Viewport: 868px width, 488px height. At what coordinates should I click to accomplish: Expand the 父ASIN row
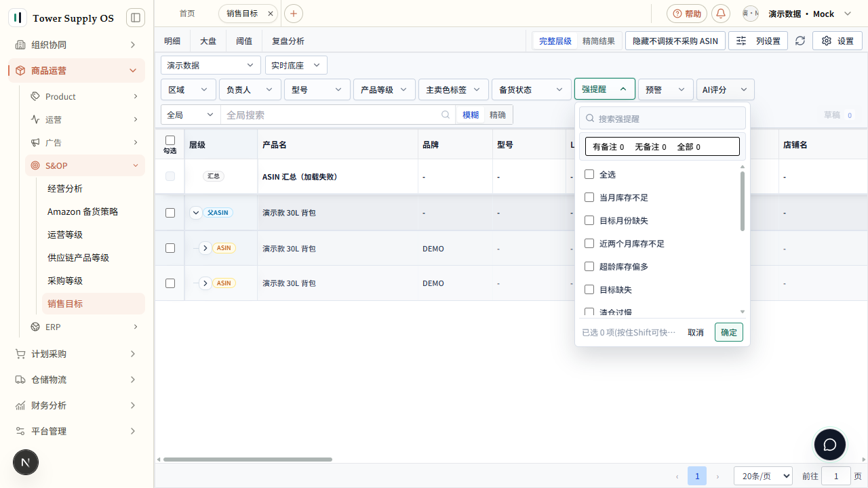tap(196, 213)
